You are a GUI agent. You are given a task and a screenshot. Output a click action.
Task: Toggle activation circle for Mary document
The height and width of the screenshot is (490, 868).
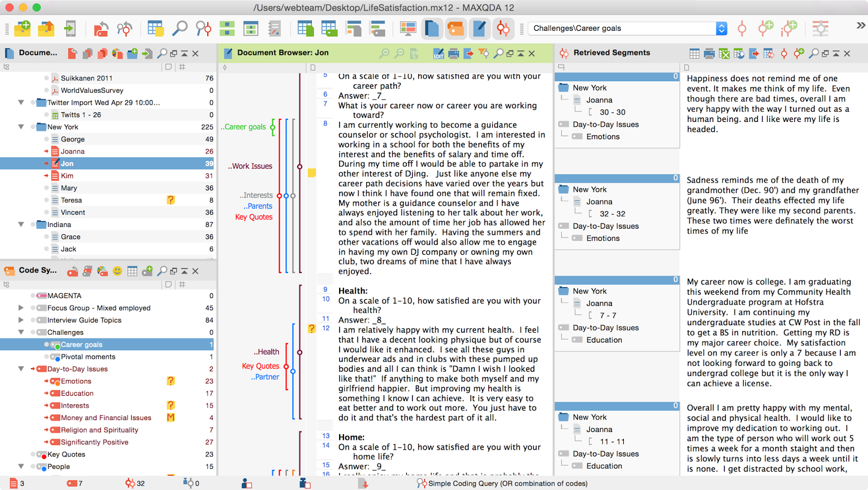tap(47, 188)
